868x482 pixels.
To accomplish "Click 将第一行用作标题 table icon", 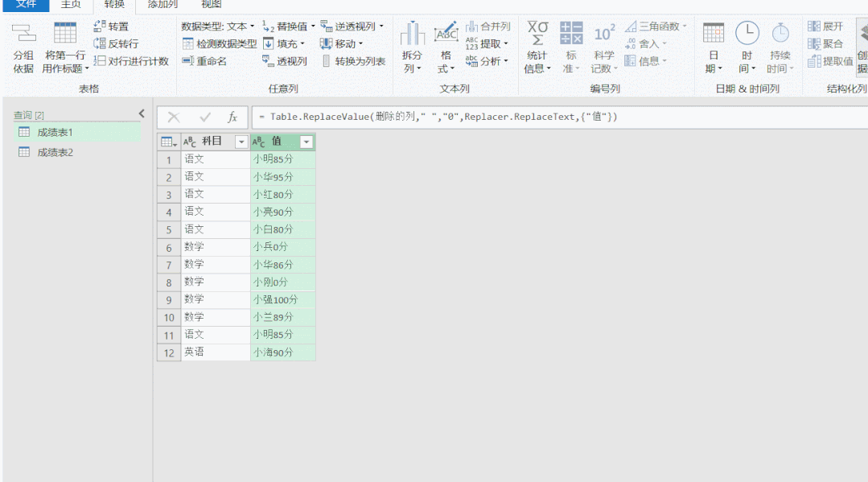I will 65,33.
